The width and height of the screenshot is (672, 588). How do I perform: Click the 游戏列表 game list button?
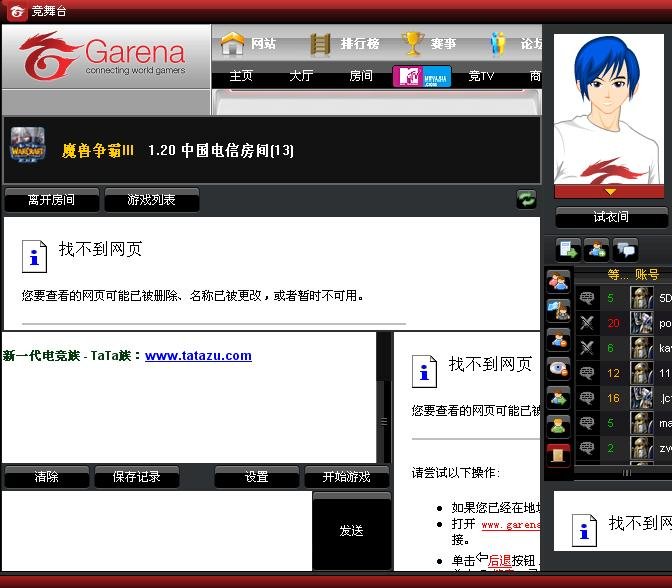pyautogui.click(x=151, y=200)
